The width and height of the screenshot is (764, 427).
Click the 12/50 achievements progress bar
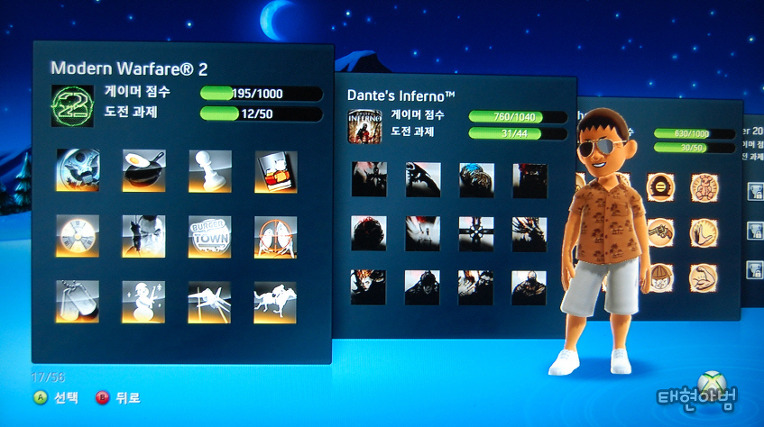261,114
